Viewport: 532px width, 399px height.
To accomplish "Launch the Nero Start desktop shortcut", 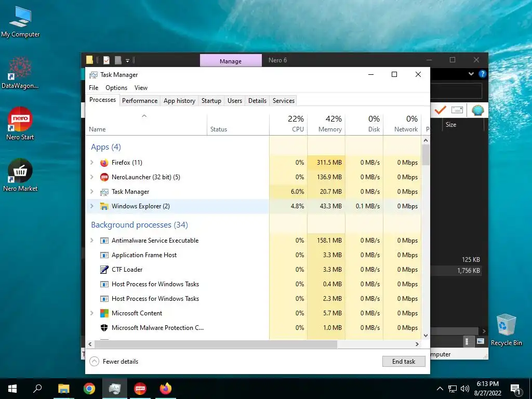I will [20, 124].
